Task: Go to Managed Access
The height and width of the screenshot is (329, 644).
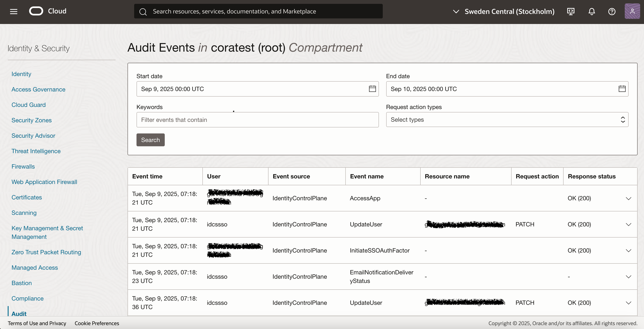Action: click(x=34, y=268)
